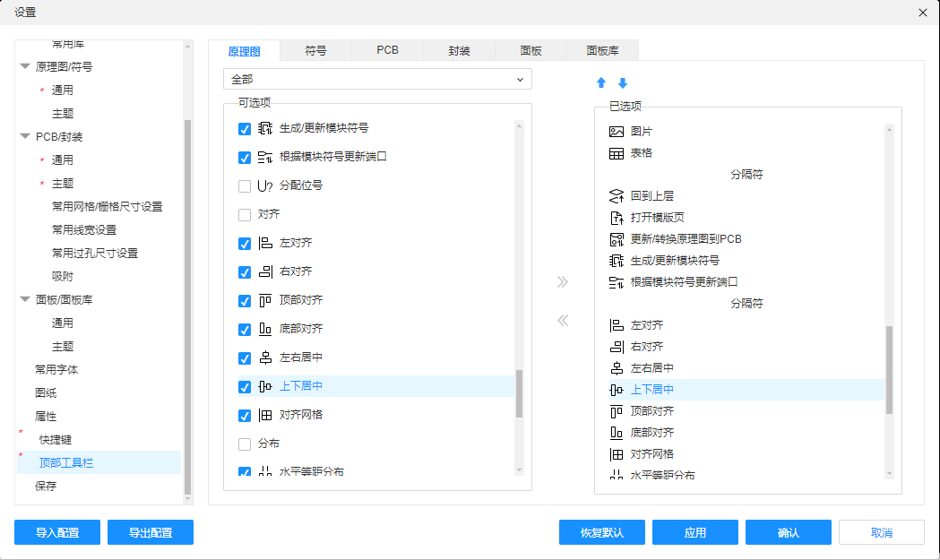Enable the 分配位号 checkbox

click(x=245, y=186)
